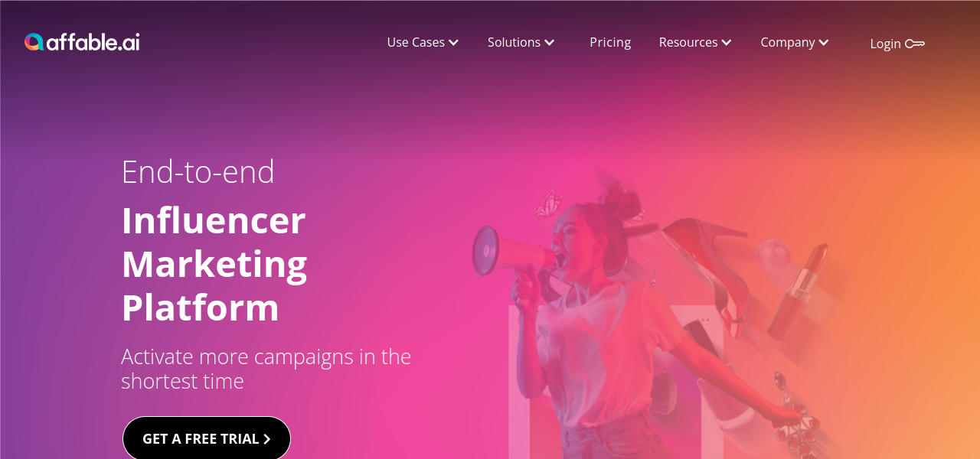This screenshot has width=980, height=459.
Task: Click the affable.ai wordmark text
Action: coord(93,42)
